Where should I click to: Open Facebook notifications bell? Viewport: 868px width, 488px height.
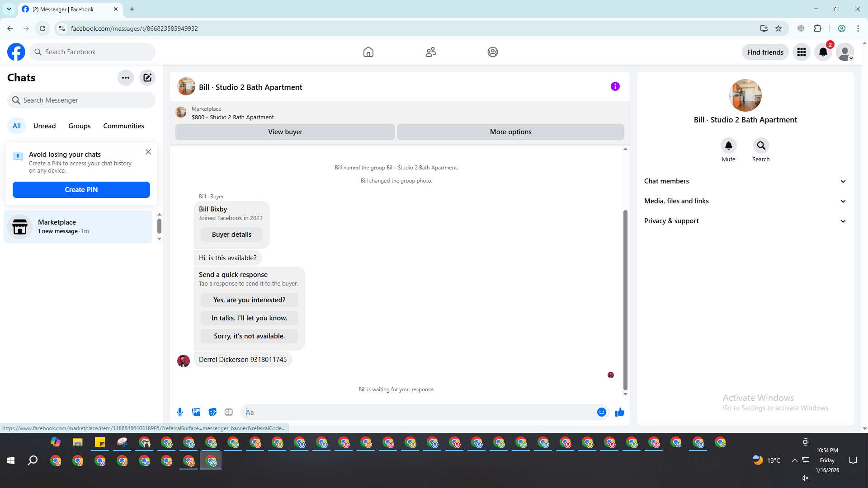point(823,52)
